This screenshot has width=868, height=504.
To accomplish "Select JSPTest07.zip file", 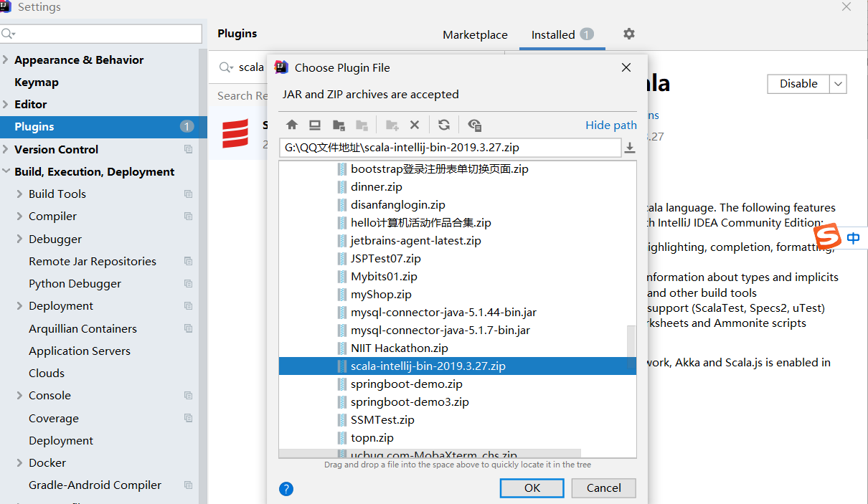I will [385, 258].
